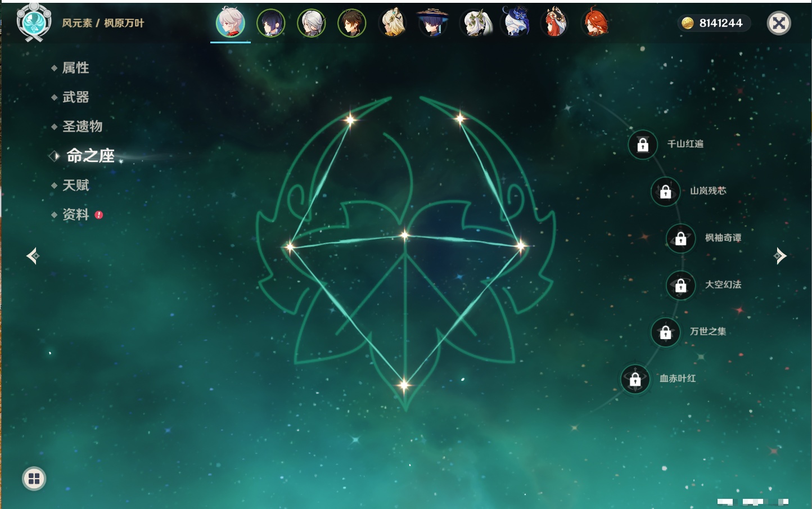Select the Furina avatar with blue hat
The width and height of the screenshot is (812, 509).
[515, 22]
